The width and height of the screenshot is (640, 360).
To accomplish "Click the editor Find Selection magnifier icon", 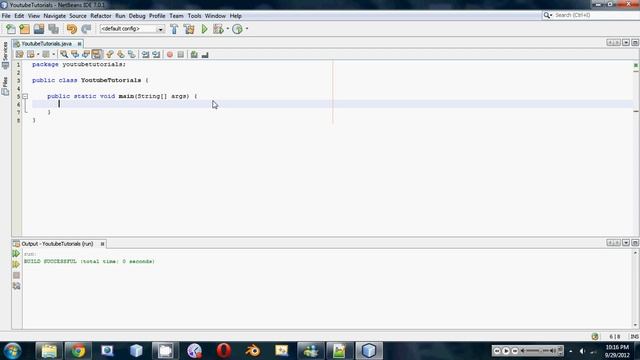I will [64, 54].
